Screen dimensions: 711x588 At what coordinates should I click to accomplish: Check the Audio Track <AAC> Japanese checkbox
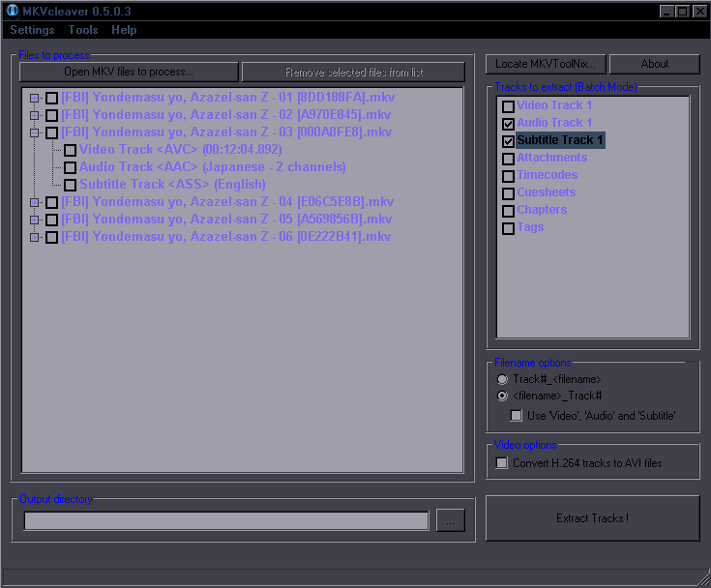coord(70,167)
